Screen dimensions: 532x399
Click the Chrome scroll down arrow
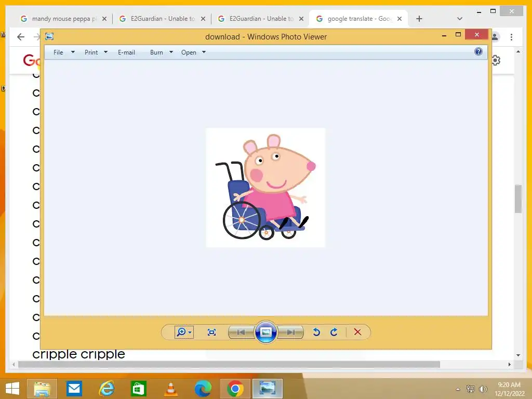coord(518,355)
